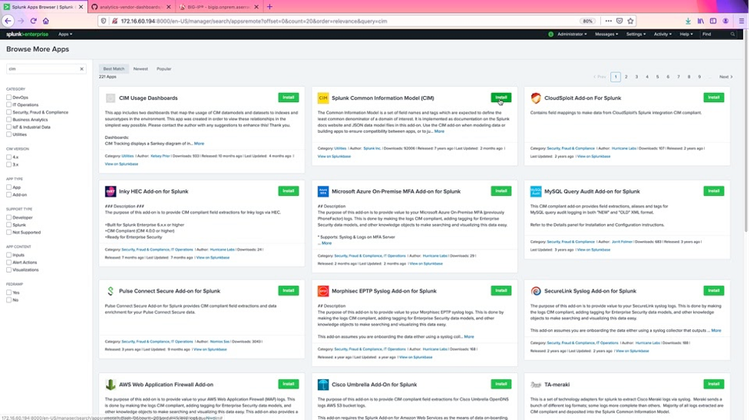Click the Microsoft Azure MFA Add-on icon
The width and height of the screenshot is (750, 420).
[323, 191]
